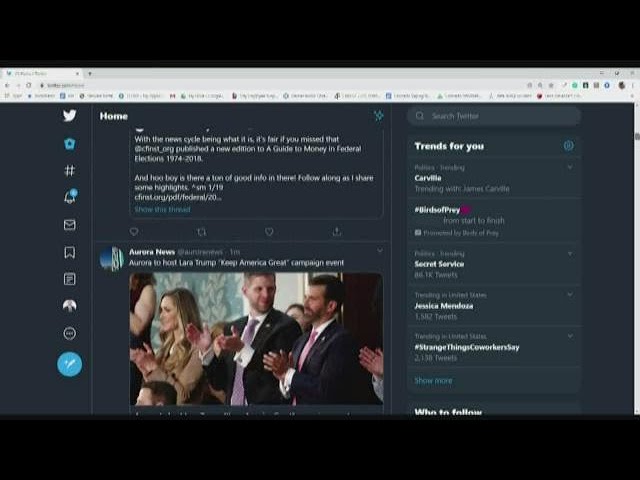Open Bookmarks icon in sidebar

(x=70, y=252)
